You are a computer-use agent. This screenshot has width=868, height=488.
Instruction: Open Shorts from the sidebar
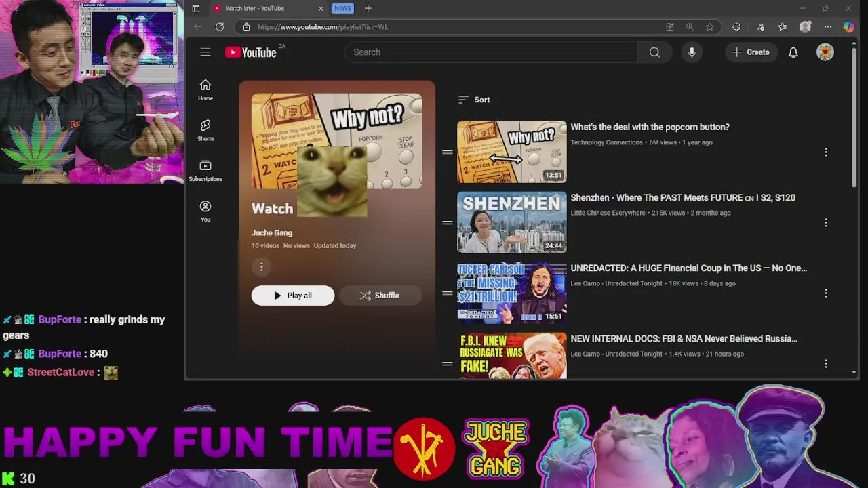tap(205, 130)
